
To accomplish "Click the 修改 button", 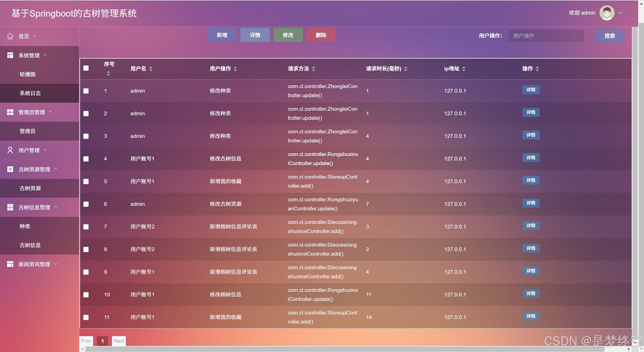I will click(x=288, y=35).
